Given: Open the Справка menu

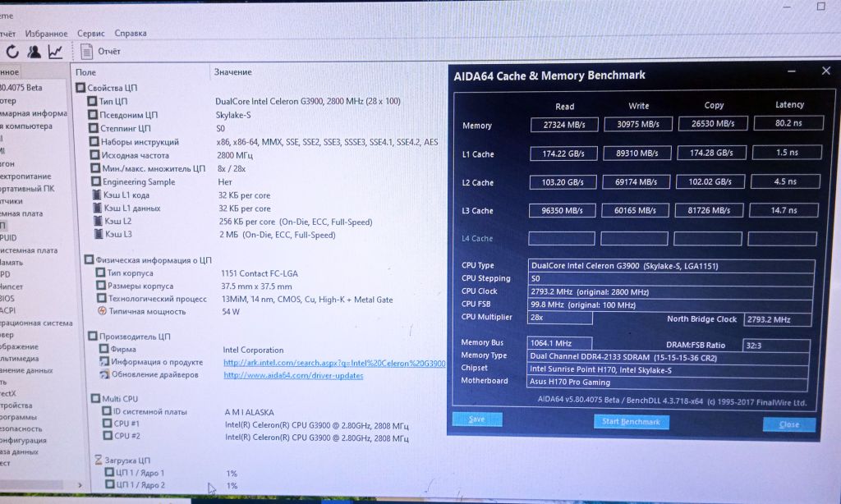Looking at the screenshot, I should pyautogui.click(x=131, y=33).
